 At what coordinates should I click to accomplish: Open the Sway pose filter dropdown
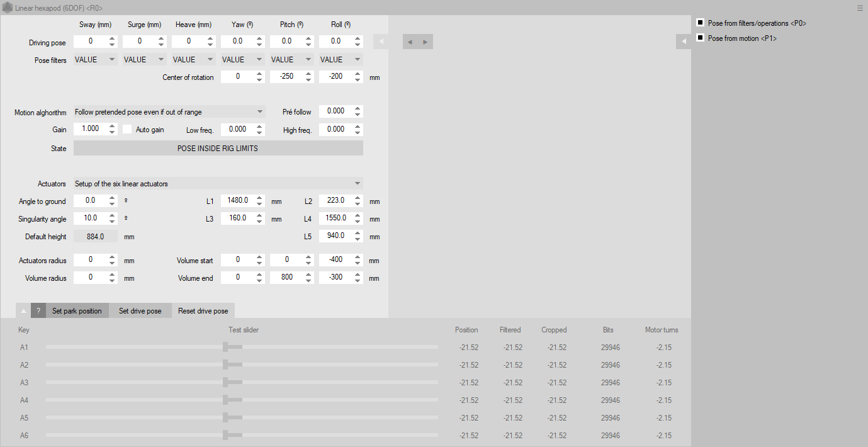(95, 60)
